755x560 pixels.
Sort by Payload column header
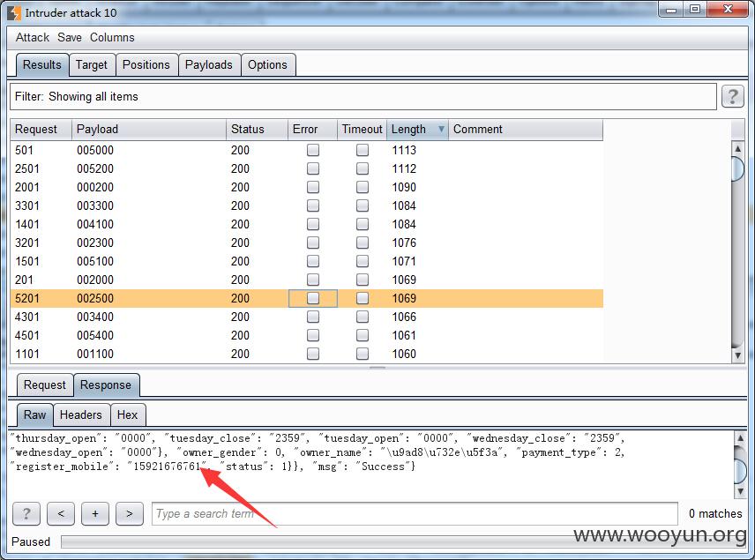149,129
